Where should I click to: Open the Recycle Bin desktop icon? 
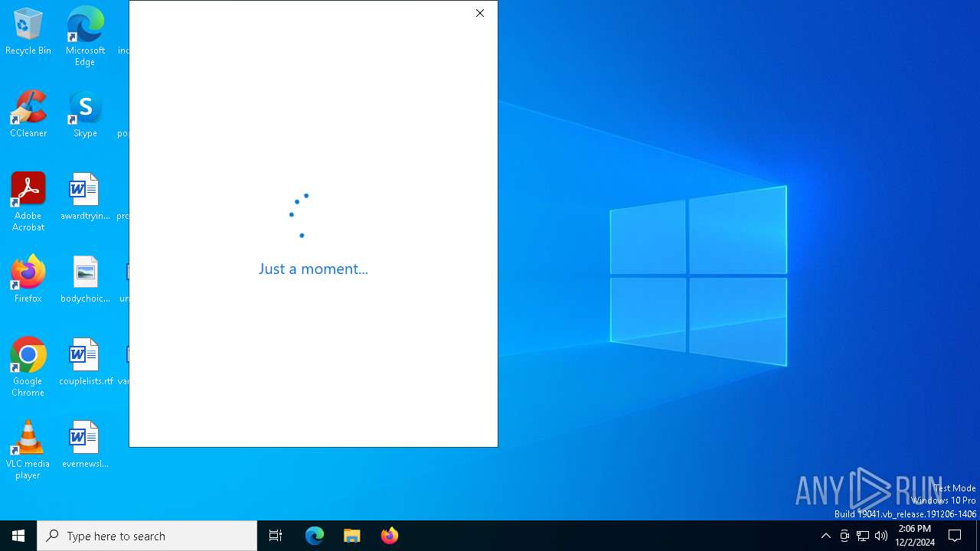(x=28, y=31)
